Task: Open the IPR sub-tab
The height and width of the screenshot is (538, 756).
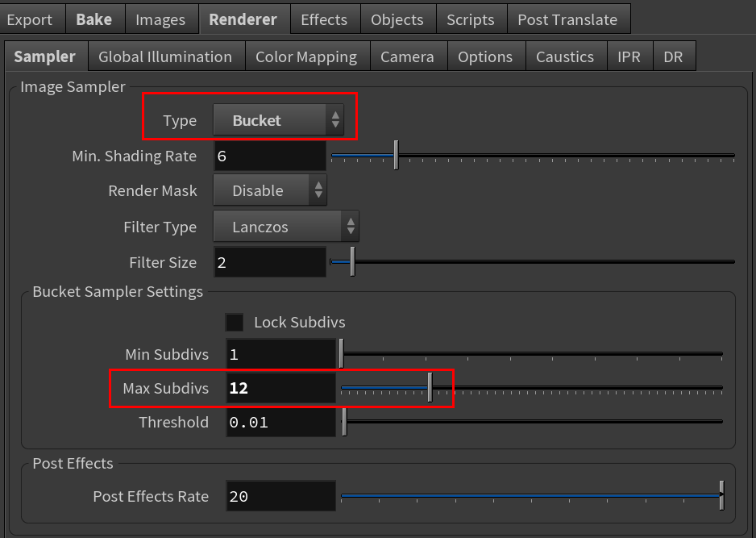Action: pyautogui.click(x=629, y=56)
